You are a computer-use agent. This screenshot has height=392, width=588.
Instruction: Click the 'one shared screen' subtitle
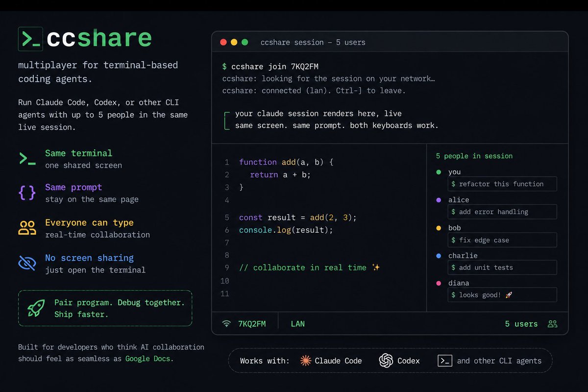[83, 165]
